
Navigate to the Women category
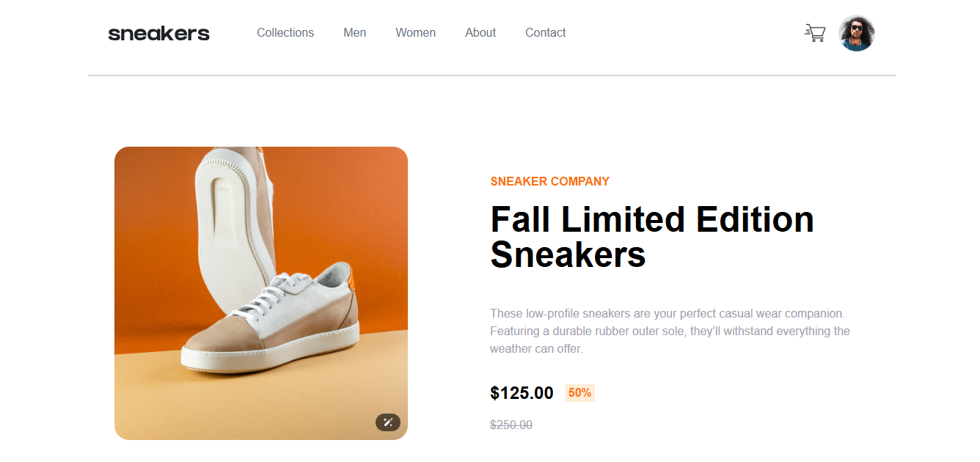[x=415, y=33]
